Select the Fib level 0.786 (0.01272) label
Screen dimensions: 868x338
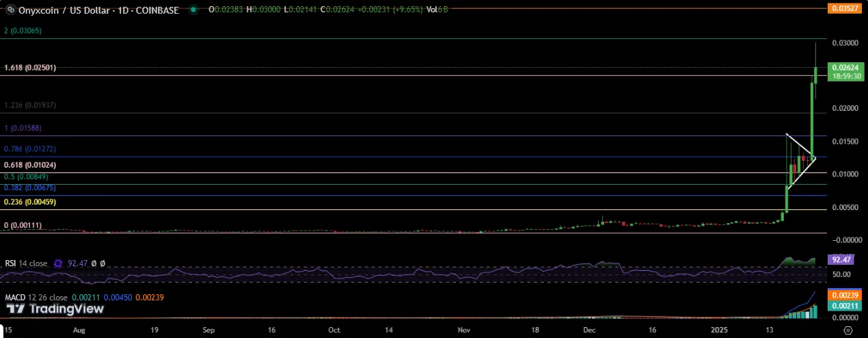click(30, 148)
